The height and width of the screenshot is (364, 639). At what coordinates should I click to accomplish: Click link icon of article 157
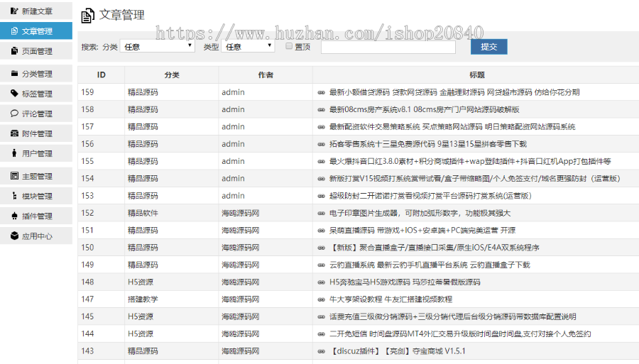(321, 127)
